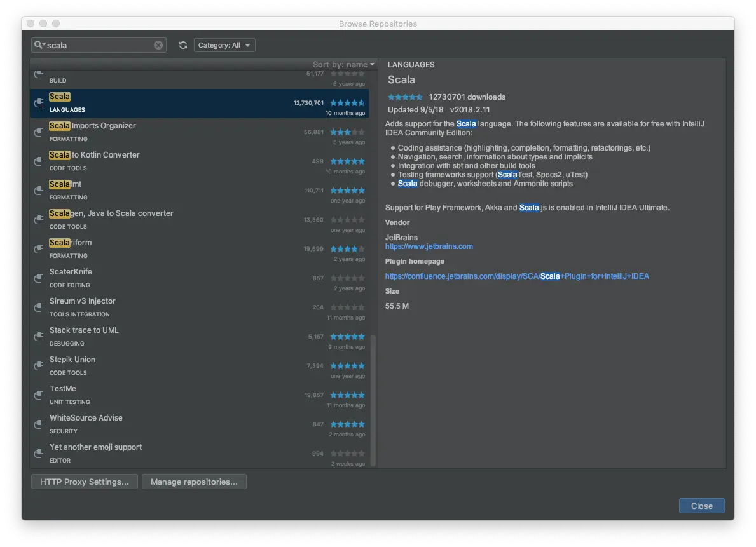Image resolution: width=756 pixels, height=547 pixels.
Task: Select the ScaterKnife plugin
Action: click(x=199, y=278)
